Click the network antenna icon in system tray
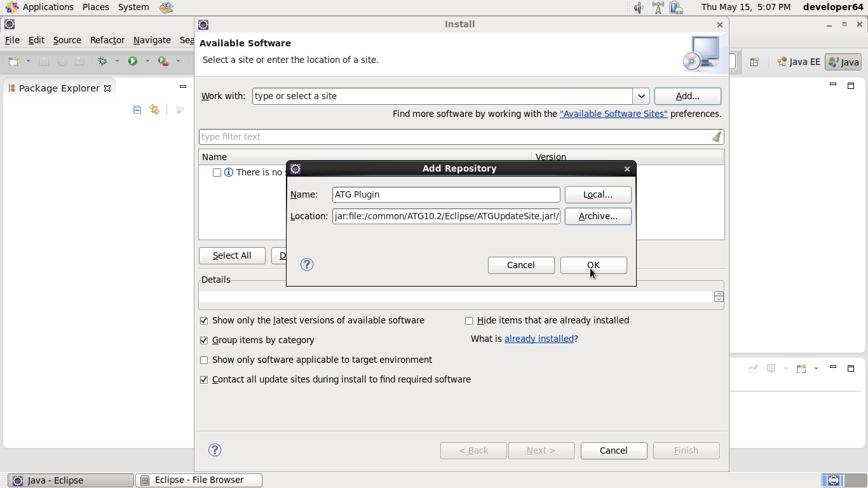The width and height of the screenshot is (868, 488). pos(658,8)
